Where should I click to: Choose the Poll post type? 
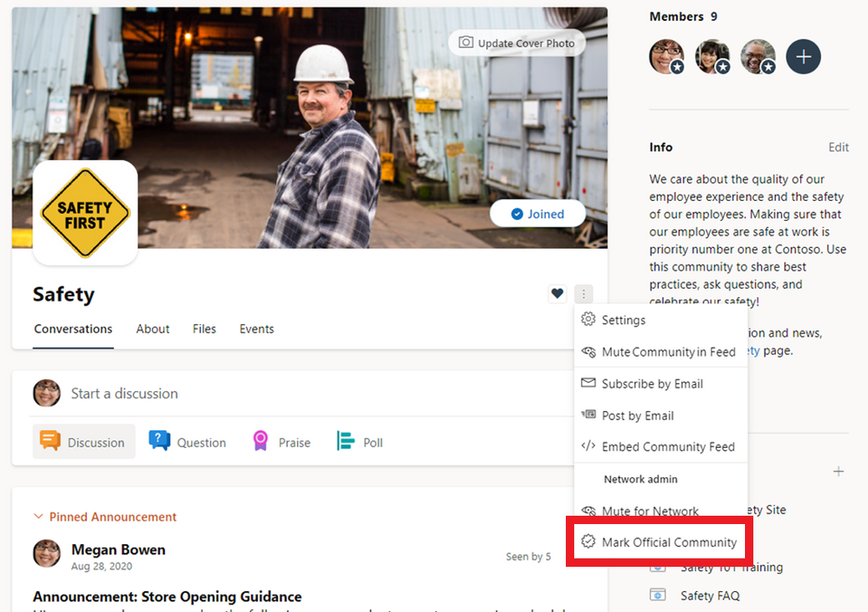pos(360,442)
